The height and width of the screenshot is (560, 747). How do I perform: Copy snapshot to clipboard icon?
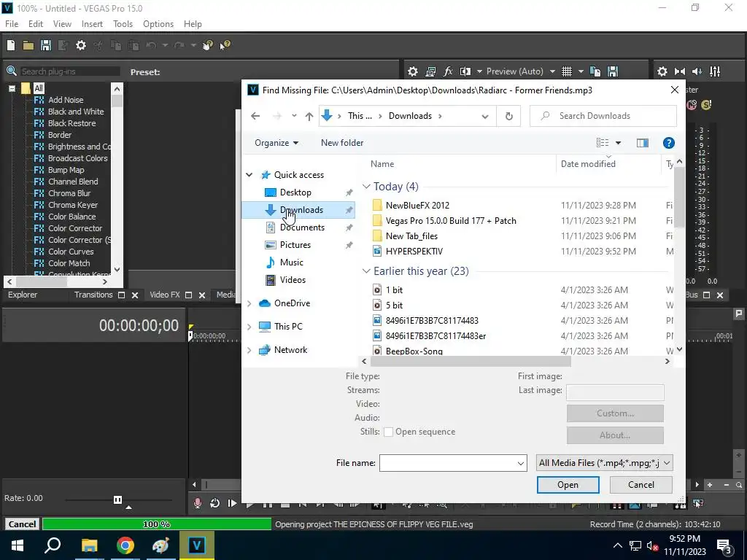(595, 71)
